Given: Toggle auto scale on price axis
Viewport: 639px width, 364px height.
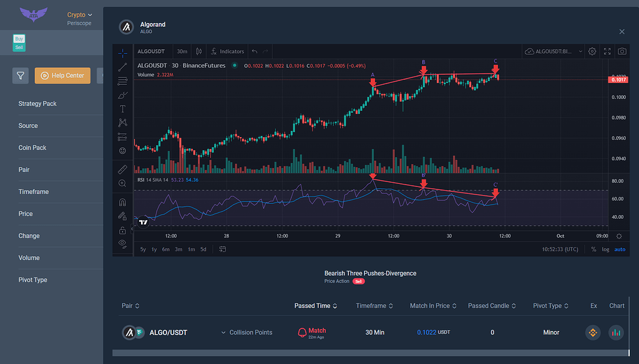Looking at the screenshot, I should pos(620,249).
